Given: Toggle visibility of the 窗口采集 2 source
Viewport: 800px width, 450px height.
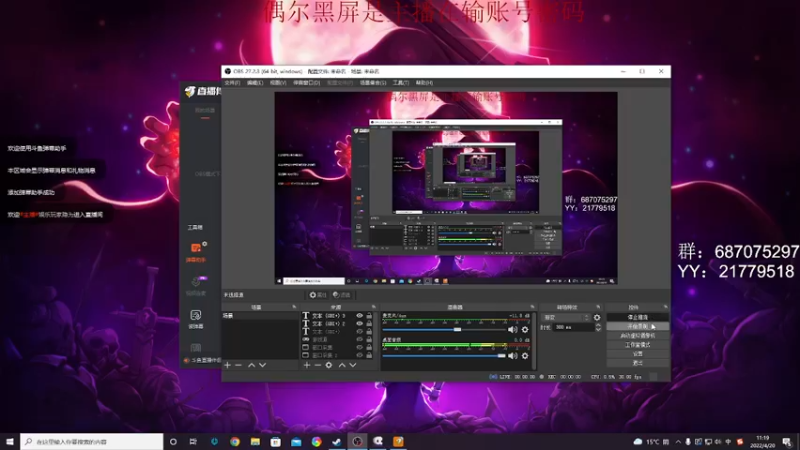Looking at the screenshot, I should pyautogui.click(x=360, y=355).
